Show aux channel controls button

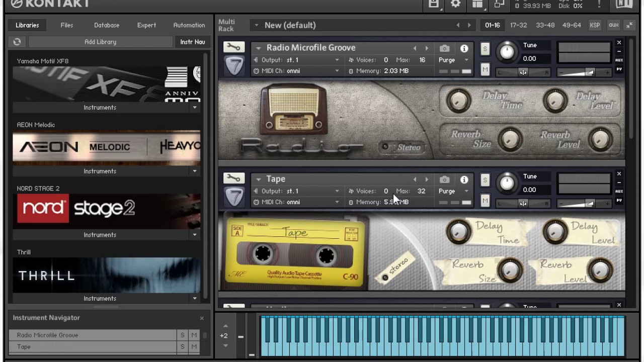point(613,25)
